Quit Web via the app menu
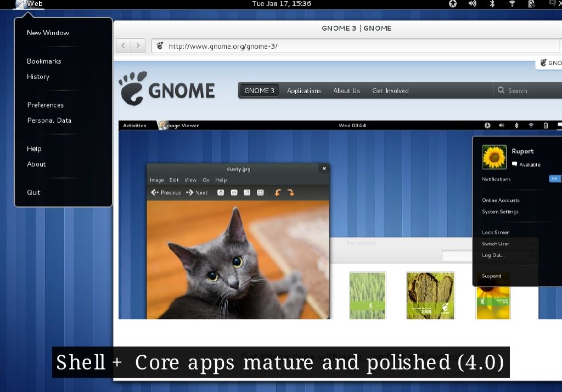 (33, 192)
